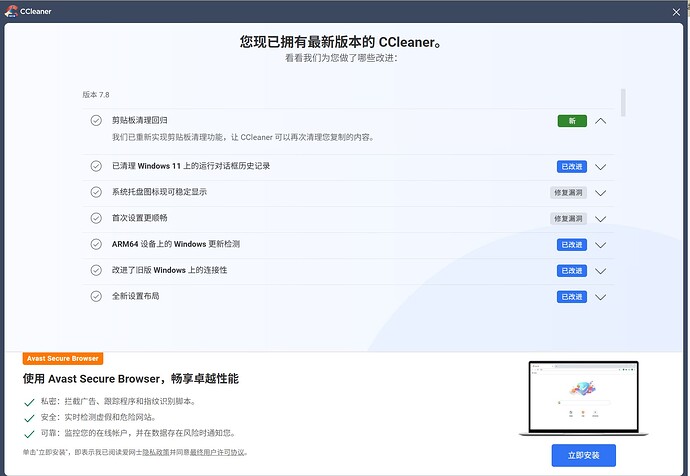The width and height of the screenshot is (690, 476).
Task: Click 已改进 badge on 全新设置布局 row
Action: [x=572, y=297]
